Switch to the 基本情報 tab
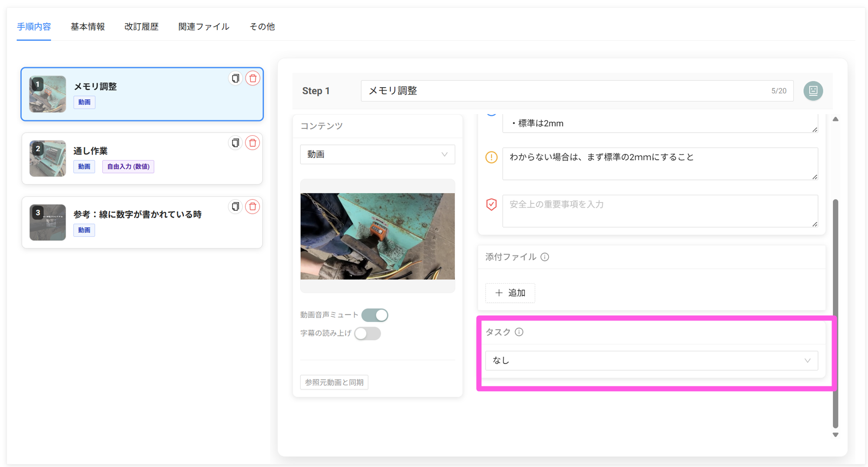The image size is (868, 467). [88, 27]
